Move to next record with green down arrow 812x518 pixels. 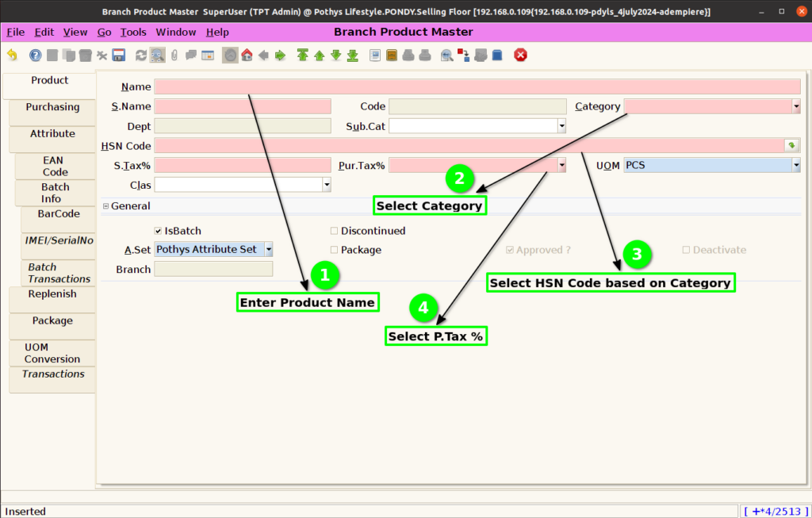pos(336,55)
